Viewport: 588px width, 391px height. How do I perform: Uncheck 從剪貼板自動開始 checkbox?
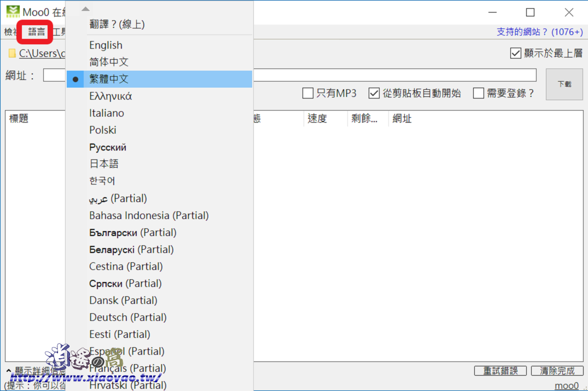pyautogui.click(x=374, y=93)
